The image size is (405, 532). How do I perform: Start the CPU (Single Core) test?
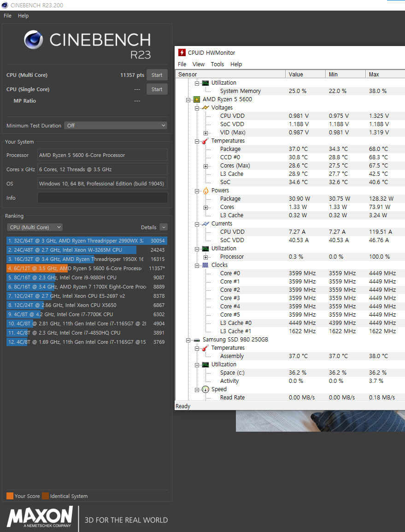click(x=157, y=89)
